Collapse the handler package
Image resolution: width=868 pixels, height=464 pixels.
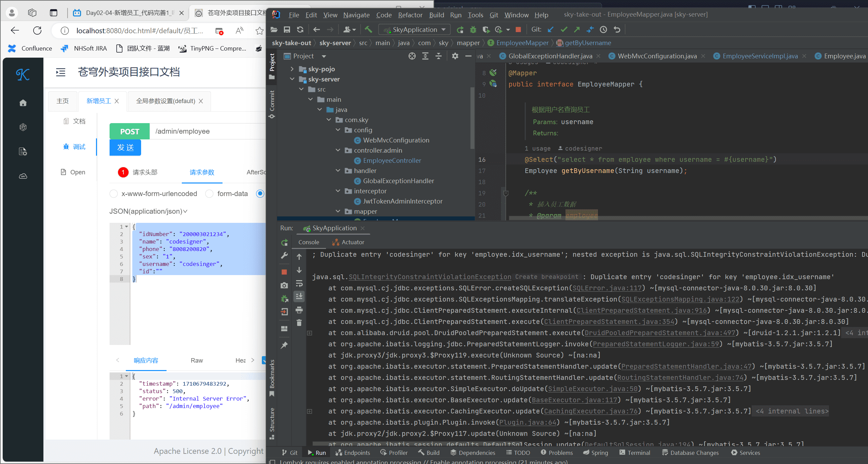click(x=338, y=171)
